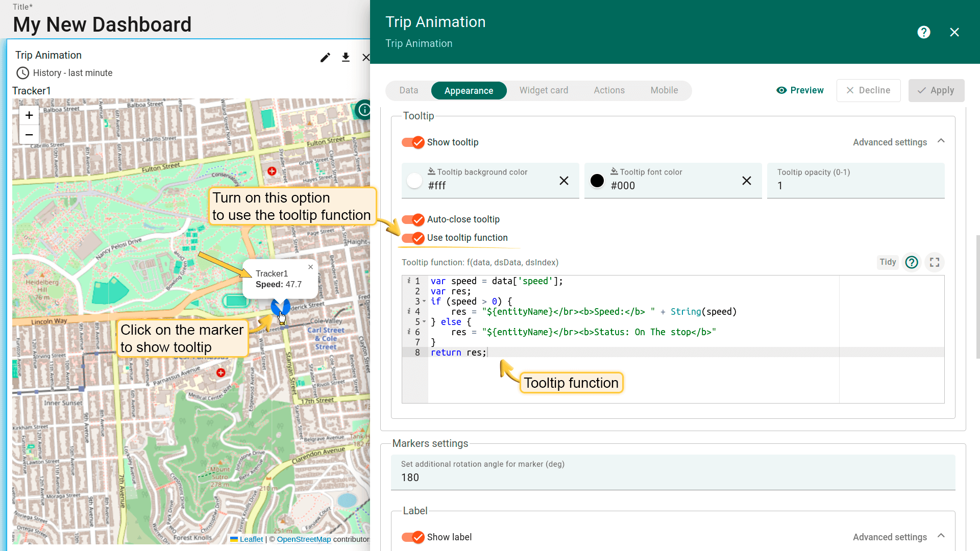Open the Leaflet attribution link
This screenshot has width=980, height=551.
click(x=251, y=539)
